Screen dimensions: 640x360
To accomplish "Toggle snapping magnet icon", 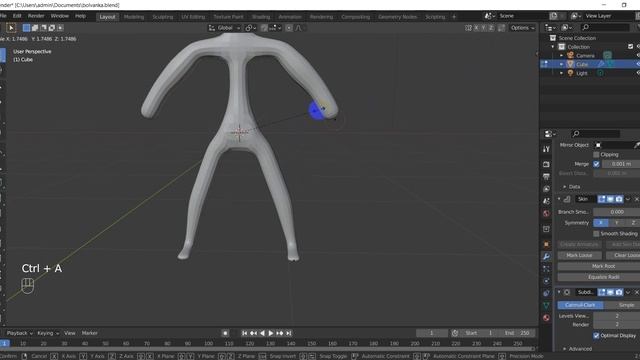I will (264, 28).
